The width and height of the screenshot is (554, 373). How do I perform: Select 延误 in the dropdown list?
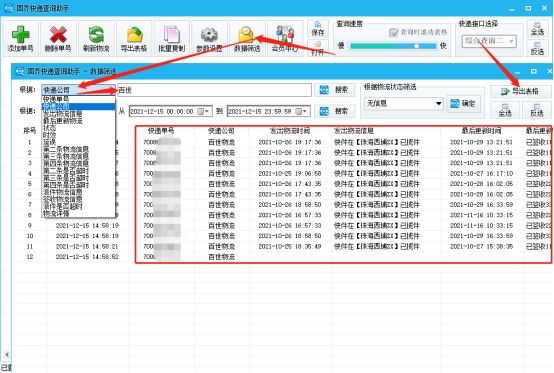78,142
